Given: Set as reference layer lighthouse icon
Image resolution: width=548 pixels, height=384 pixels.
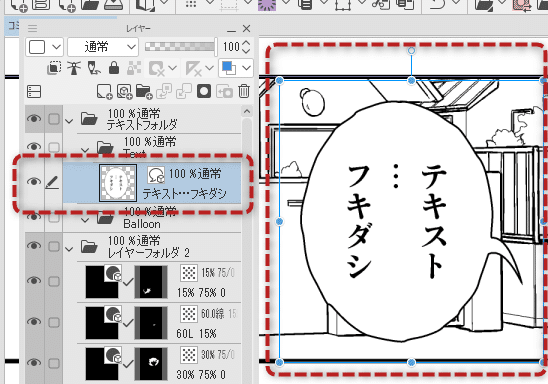Looking at the screenshot, I should (74, 68).
